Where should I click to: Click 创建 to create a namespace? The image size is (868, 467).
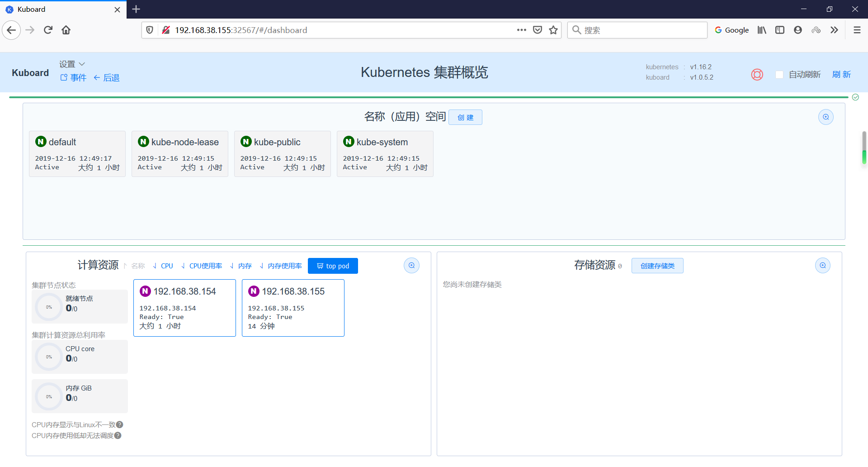tap(465, 117)
